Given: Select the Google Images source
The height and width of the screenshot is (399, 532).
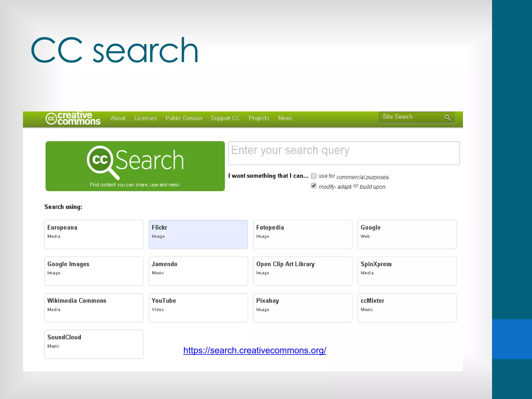Looking at the screenshot, I should (x=94, y=271).
